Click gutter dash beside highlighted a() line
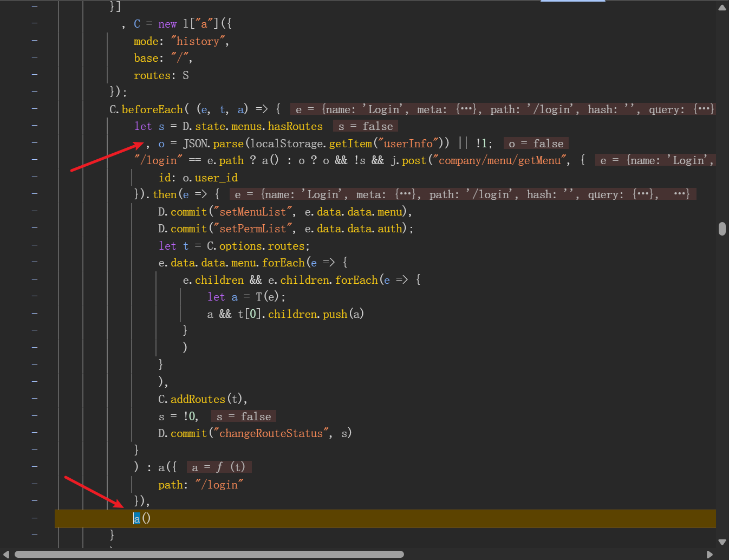729x560 pixels. (x=35, y=518)
